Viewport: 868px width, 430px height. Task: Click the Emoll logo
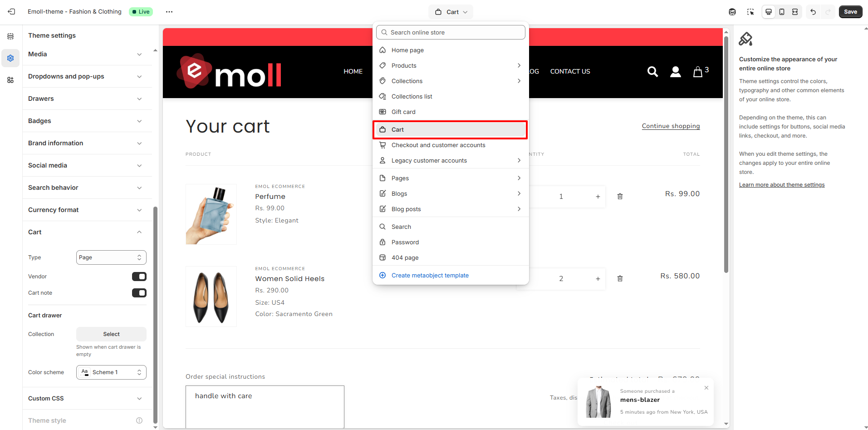tap(229, 72)
